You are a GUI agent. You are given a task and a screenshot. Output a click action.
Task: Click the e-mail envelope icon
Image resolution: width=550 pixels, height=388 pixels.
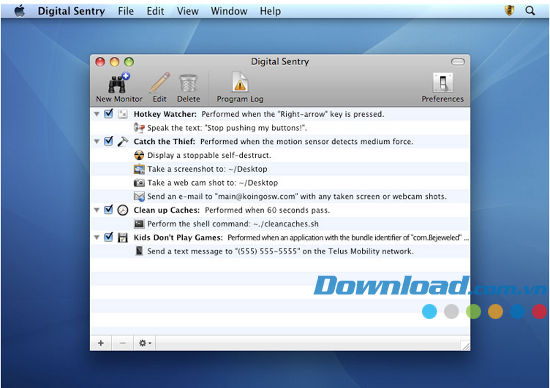point(139,196)
